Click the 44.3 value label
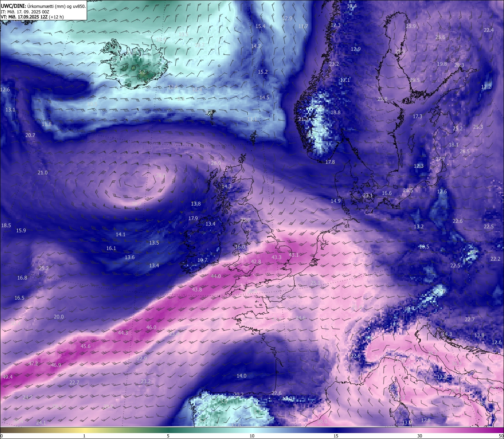 coord(123,333)
